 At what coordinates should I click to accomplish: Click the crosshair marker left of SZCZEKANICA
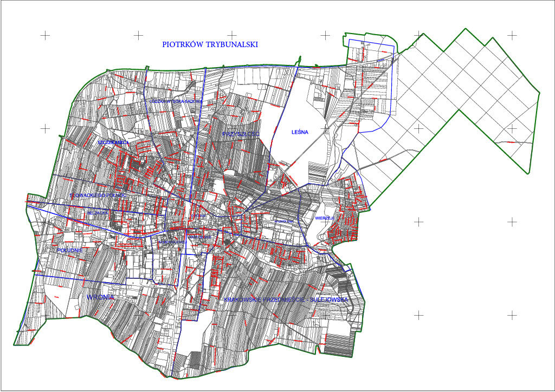coord(45,128)
